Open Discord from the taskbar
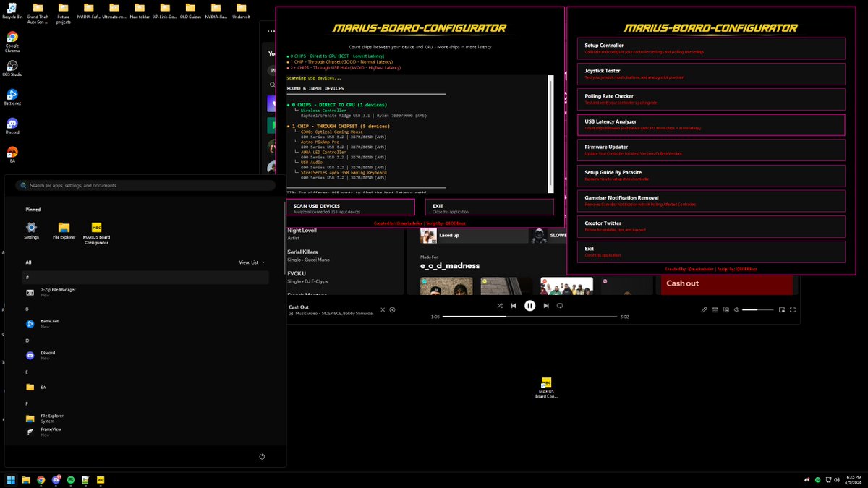 tap(56, 479)
